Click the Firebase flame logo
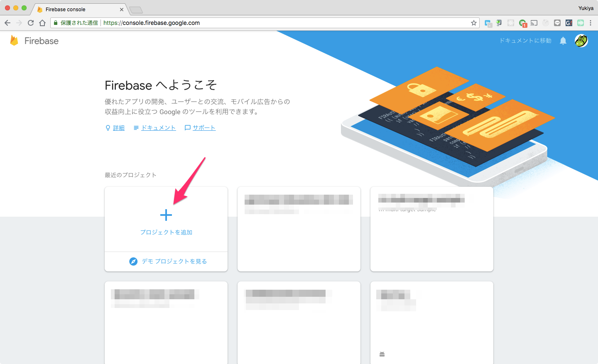 point(14,40)
